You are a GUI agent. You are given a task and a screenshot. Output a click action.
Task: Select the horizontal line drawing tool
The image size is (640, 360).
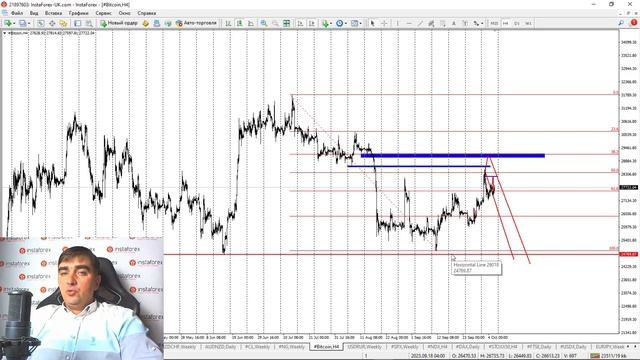pos(409,23)
